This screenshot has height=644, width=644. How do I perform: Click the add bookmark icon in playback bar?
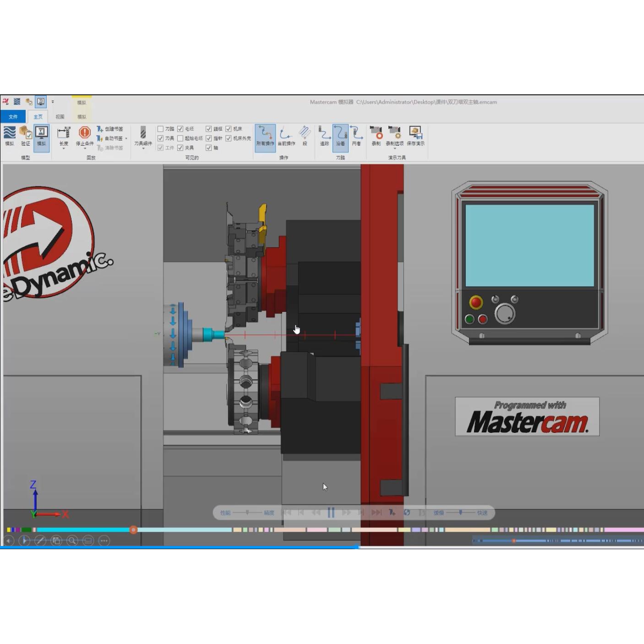[x=392, y=513]
